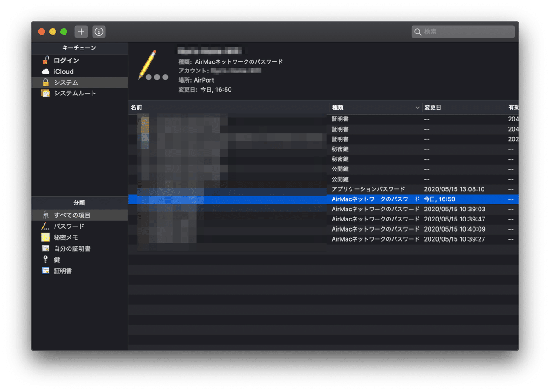
Task: Click the keys icon beside すべての項目
Action: 45,215
